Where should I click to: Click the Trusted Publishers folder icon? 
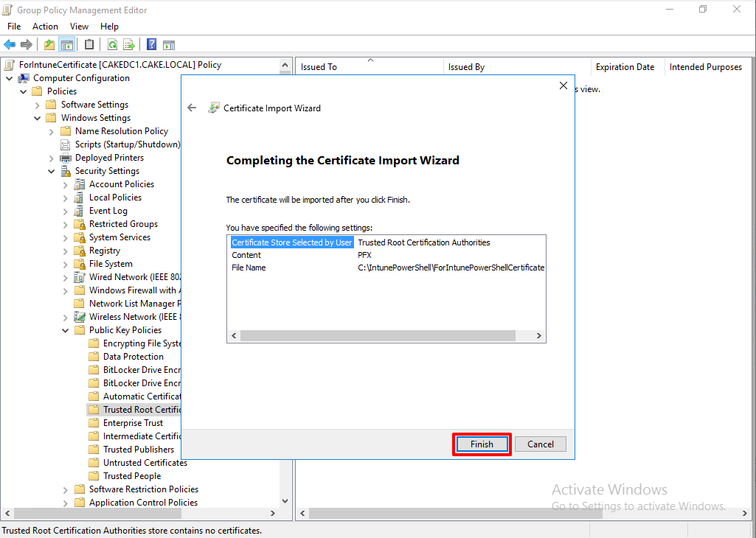pos(94,450)
